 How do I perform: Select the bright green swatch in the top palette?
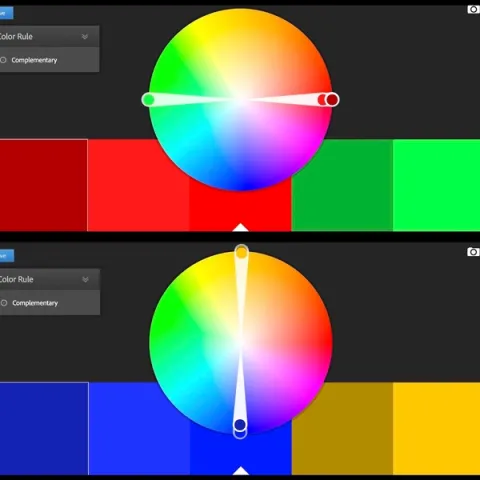[x=436, y=185]
